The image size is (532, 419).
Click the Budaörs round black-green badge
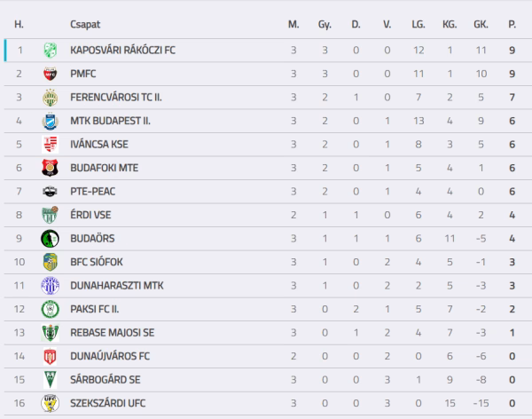pos(50,239)
